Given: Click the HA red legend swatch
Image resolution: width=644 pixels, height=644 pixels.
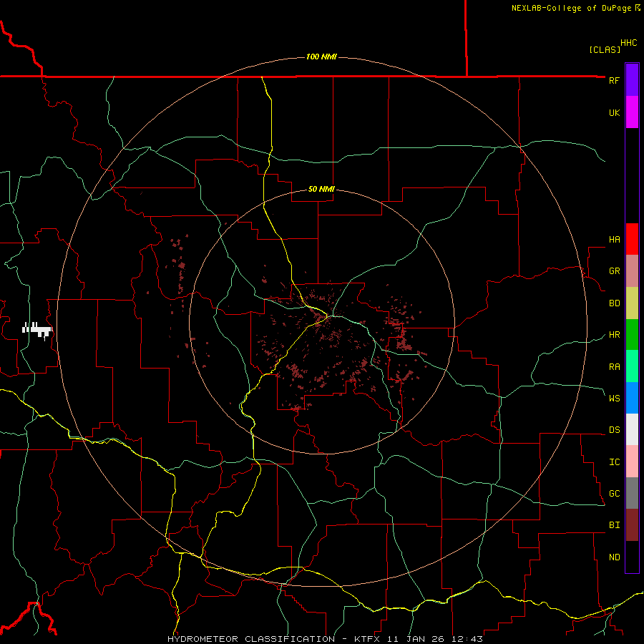Looking at the screenshot, I should pyautogui.click(x=632, y=239).
